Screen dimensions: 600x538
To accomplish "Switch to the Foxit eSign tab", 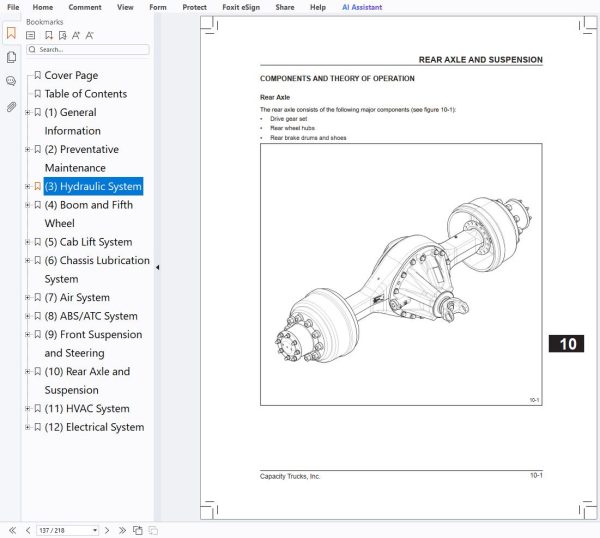I will coord(241,7).
